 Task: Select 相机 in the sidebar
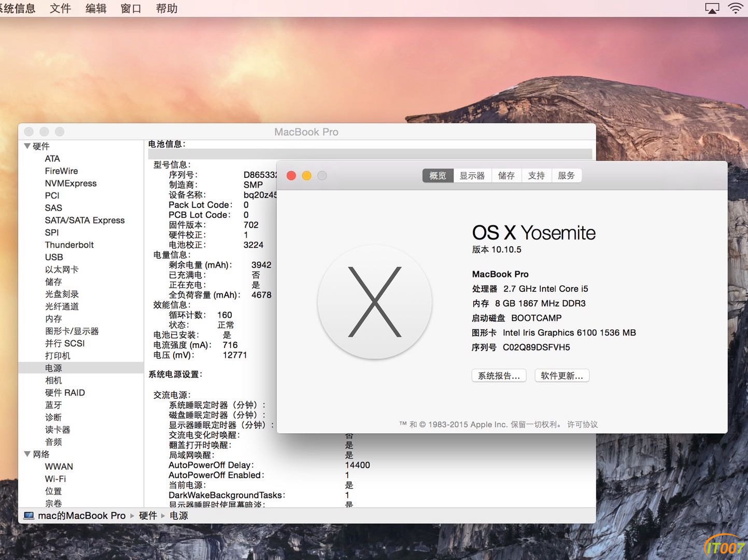(53, 381)
